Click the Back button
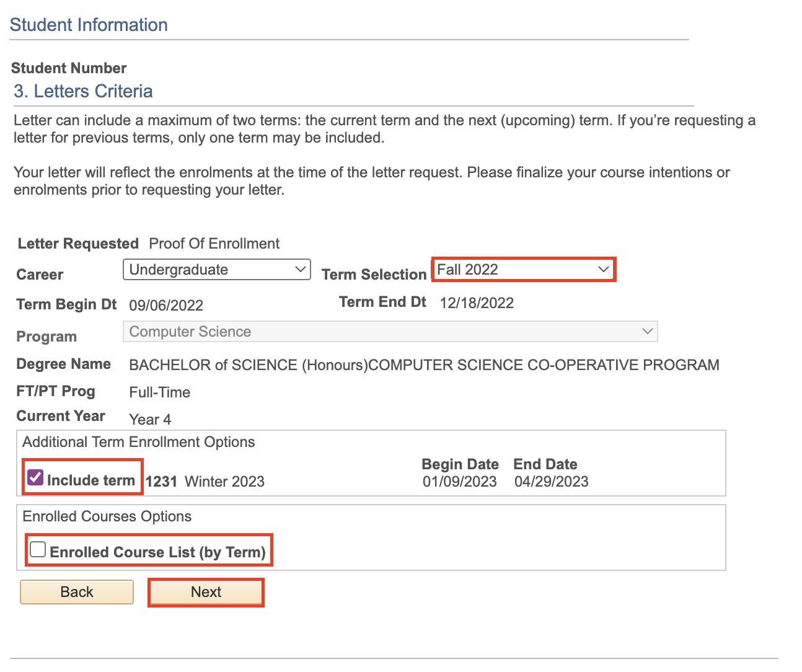 77,592
